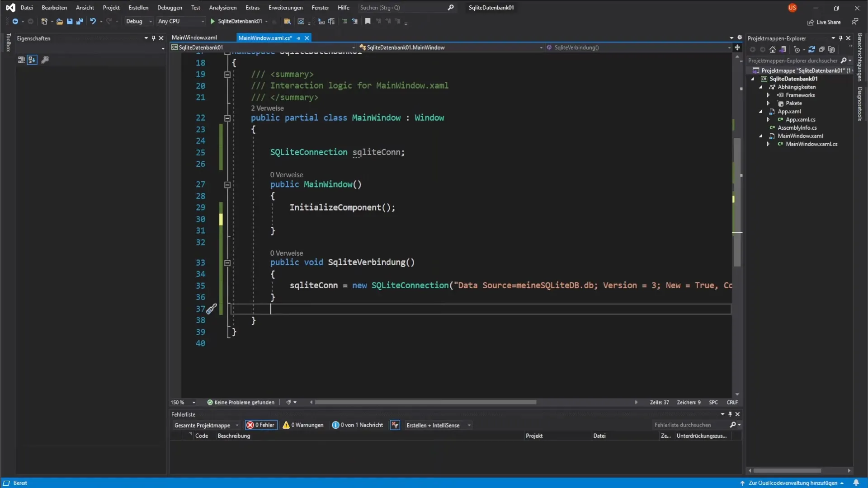Toggle auto-hide pin of Fehlerliste panel
The width and height of the screenshot is (868, 488).
pyautogui.click(x=730, y=414)
